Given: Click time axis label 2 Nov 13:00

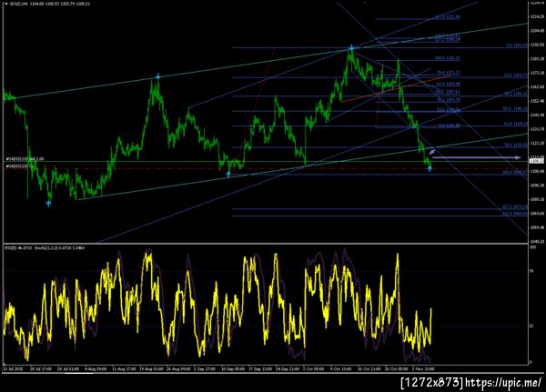Looking at the screenshot, I should click(x=423, y=368).
